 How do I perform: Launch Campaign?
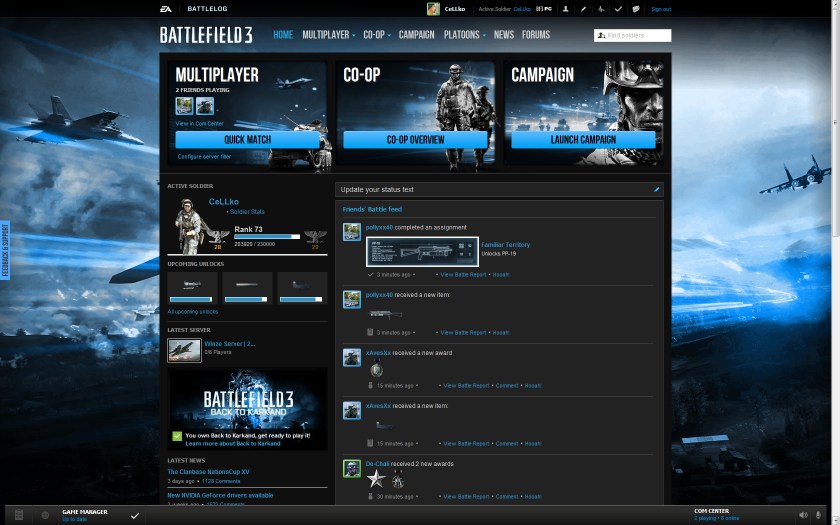(x=583, y=140)
